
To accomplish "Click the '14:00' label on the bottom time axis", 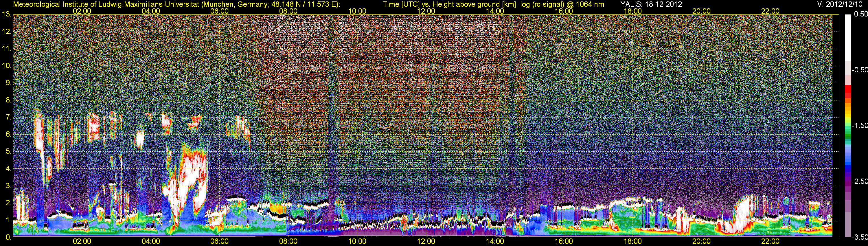I will (495, 241).
